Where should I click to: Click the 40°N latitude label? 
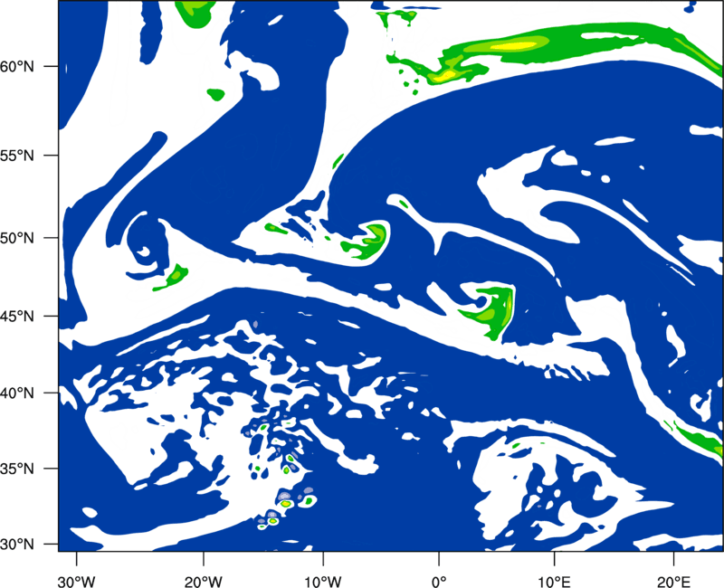pyautogui.click(x=17, y=394)
